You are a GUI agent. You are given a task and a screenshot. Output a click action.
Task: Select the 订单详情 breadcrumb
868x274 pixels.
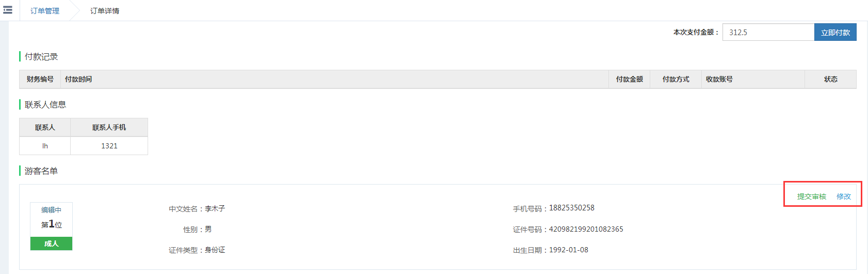point(105,11)
